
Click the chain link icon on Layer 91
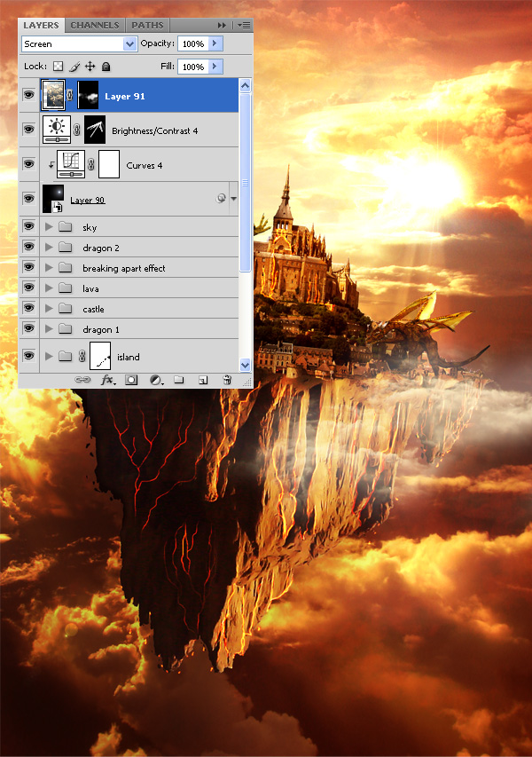tap(69, 96)
